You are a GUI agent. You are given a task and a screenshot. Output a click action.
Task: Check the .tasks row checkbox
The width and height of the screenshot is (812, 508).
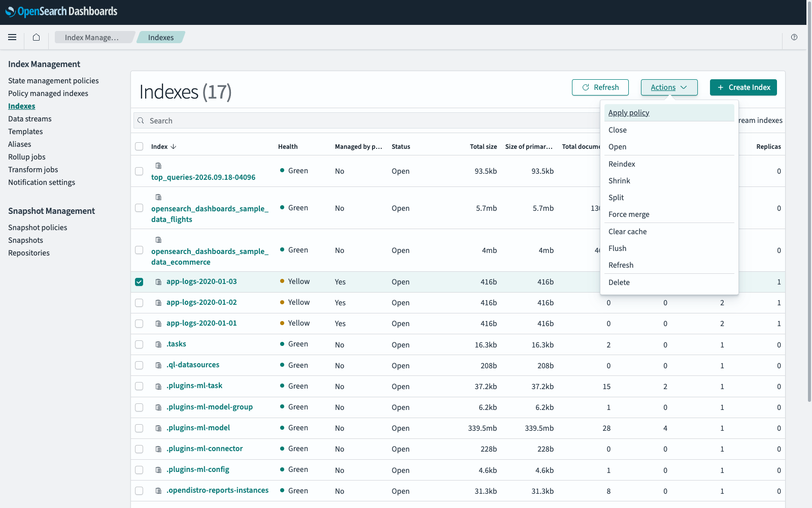(139, 344)
